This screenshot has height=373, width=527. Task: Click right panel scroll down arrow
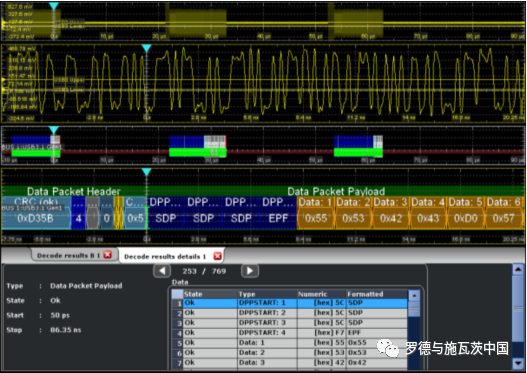[518, 363]
